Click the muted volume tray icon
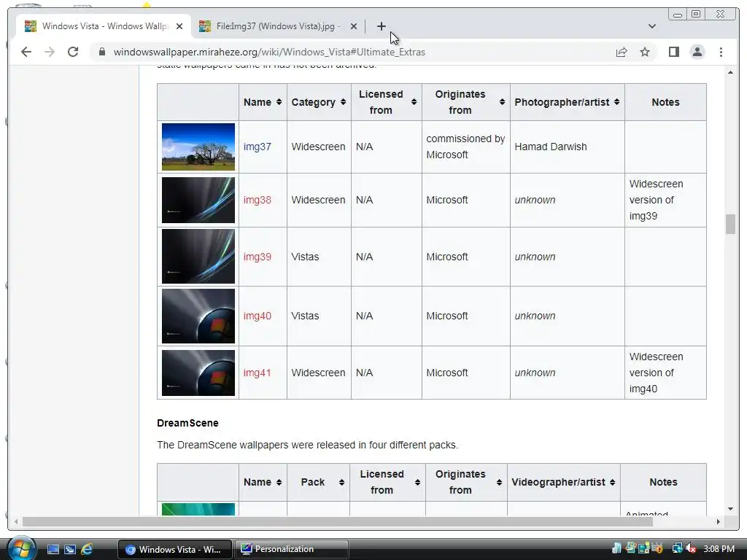 coord(691,548)
